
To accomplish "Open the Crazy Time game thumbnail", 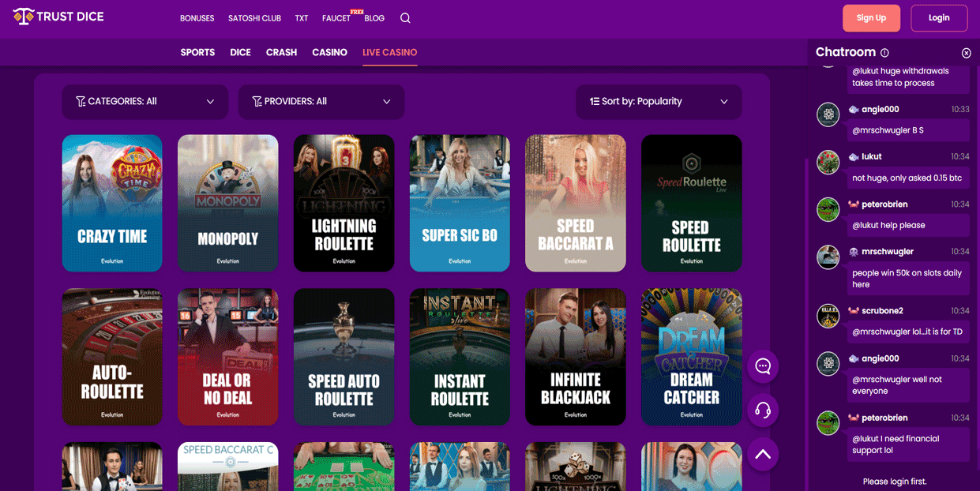I will 112,203.
